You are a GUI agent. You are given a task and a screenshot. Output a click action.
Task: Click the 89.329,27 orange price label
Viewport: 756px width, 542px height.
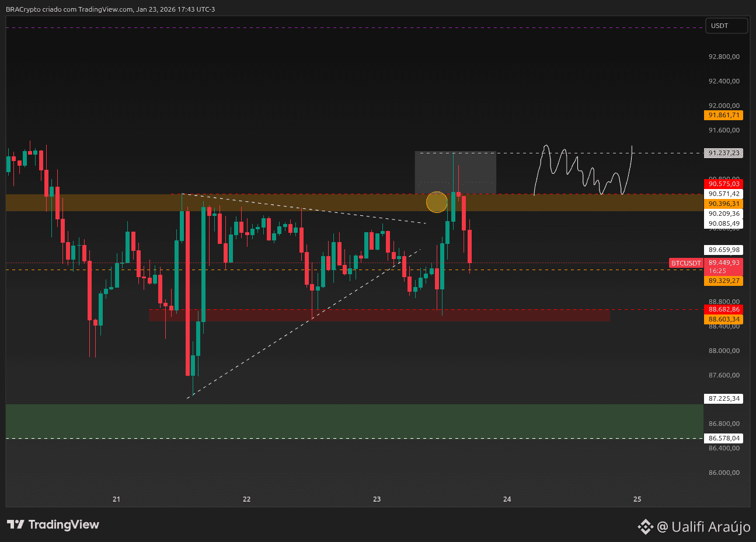tap(724, 281)
